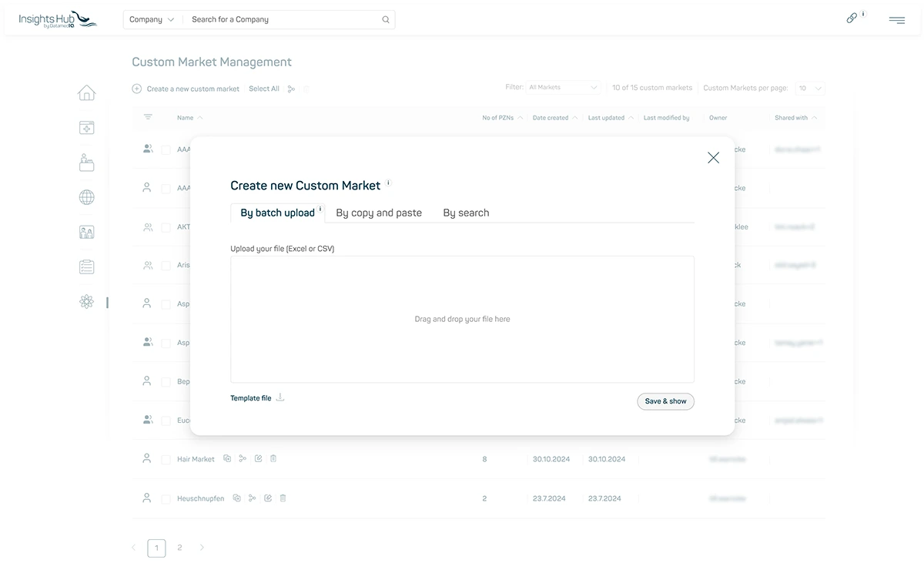Click next page arrow
The height and width of the screenshot is (563, 924).
[x=202, y=548]
